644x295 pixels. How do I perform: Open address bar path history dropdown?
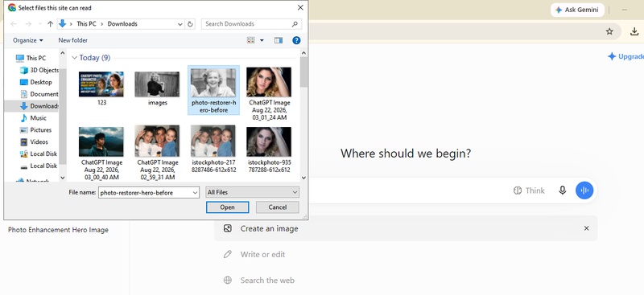coord(180,24)
